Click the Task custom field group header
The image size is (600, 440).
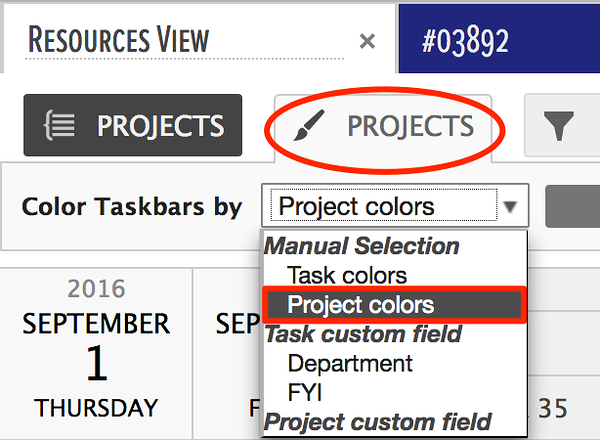363,334
